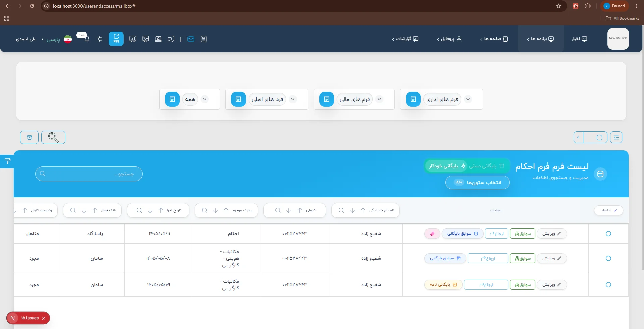The width and height of the screenshot is (644, 329).
Task: Click blue form icon beside همه
Action: 172,99
